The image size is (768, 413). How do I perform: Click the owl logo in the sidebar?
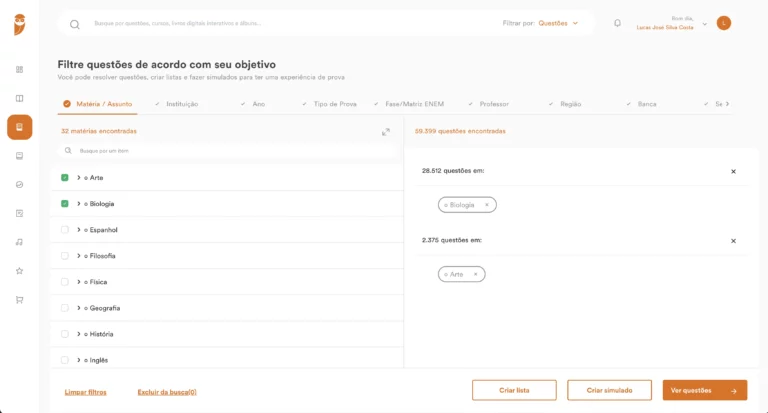coord(19,25)
